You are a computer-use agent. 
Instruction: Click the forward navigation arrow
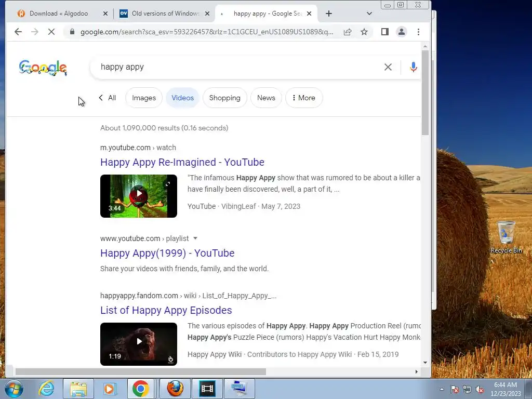35,32
